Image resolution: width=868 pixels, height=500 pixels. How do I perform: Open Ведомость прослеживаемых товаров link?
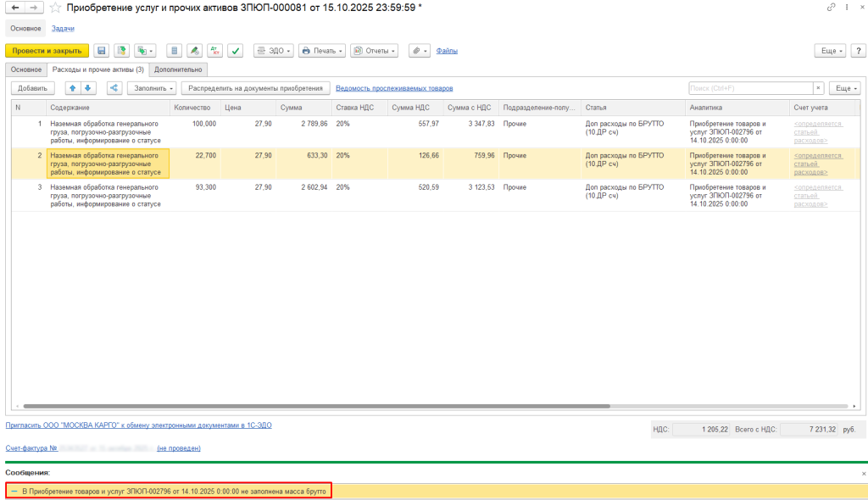[x=394, y=88]
